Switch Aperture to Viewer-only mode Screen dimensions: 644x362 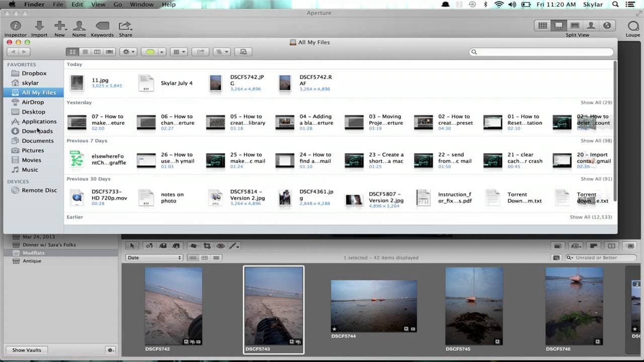tap(575, 26)
